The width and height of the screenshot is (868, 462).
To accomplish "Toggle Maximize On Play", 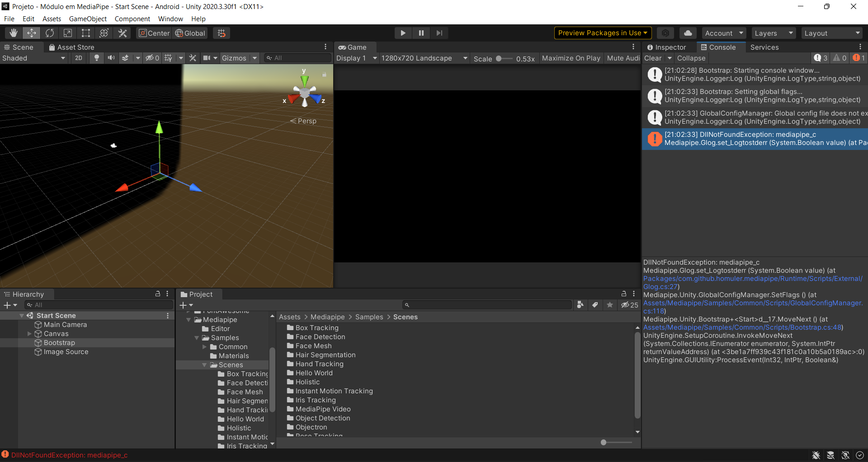I will tap(571, 58).
